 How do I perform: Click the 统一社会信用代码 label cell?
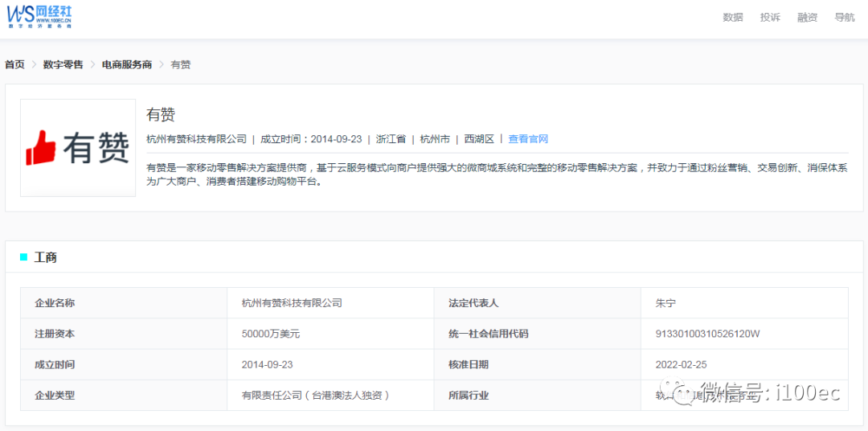[538, 334]
